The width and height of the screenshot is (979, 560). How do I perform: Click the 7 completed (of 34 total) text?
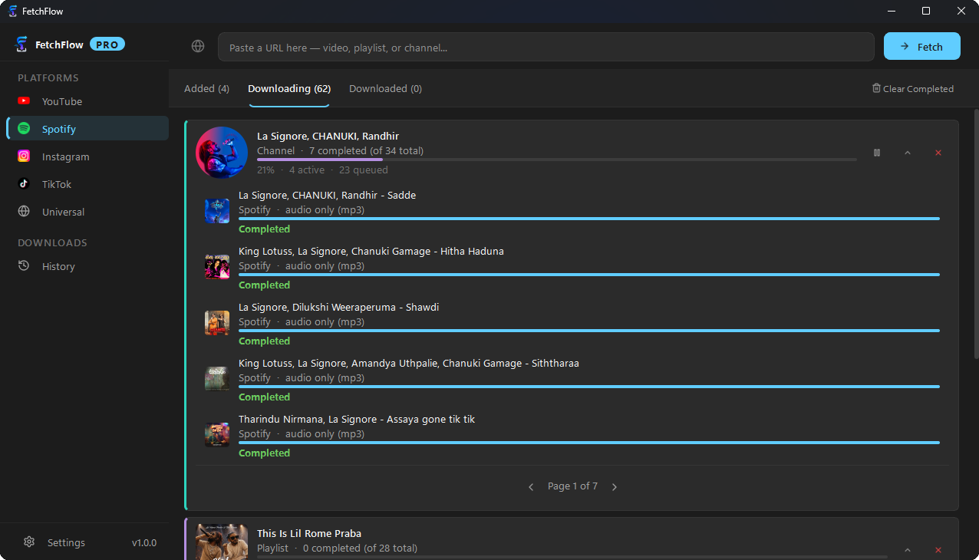click(366, 151)
